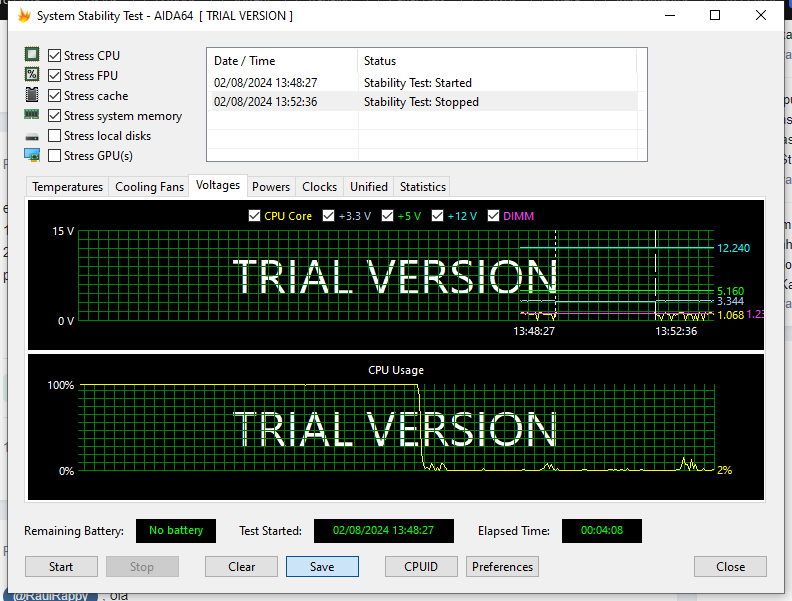Click the AIDA64 flame icon in title bar

pyautogui.click(x=24, y=16)
